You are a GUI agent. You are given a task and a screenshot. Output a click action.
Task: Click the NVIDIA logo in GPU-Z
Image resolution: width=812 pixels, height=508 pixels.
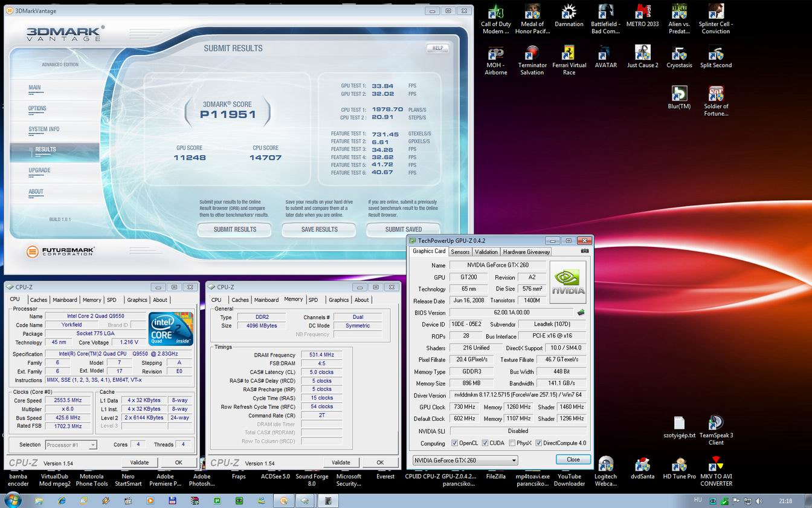568,282
